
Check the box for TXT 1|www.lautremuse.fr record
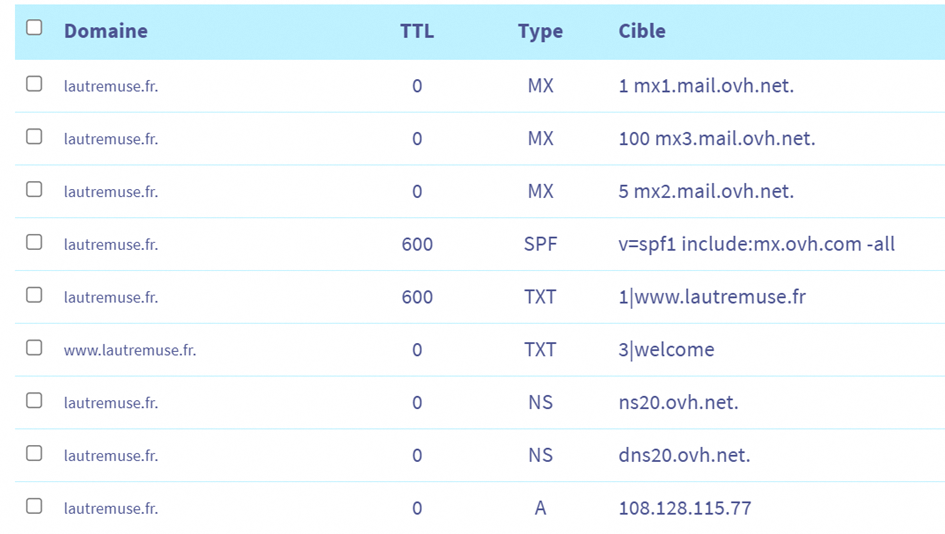(x=34, y=296)
